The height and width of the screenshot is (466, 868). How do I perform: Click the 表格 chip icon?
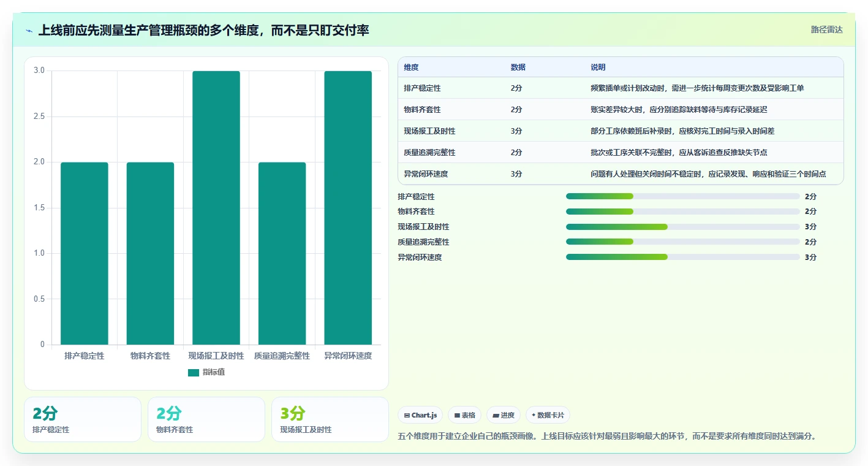[457, 416]
